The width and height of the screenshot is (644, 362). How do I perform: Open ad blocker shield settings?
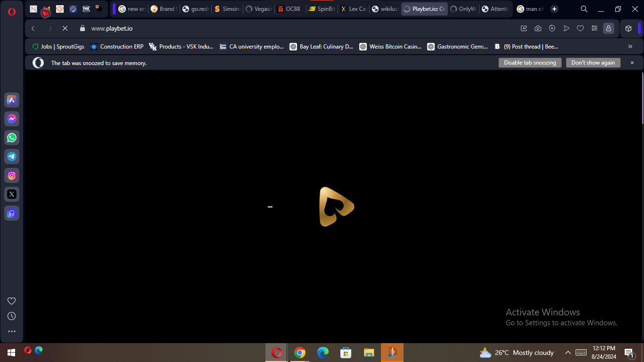pyautogui.click(x=552, y=28)
